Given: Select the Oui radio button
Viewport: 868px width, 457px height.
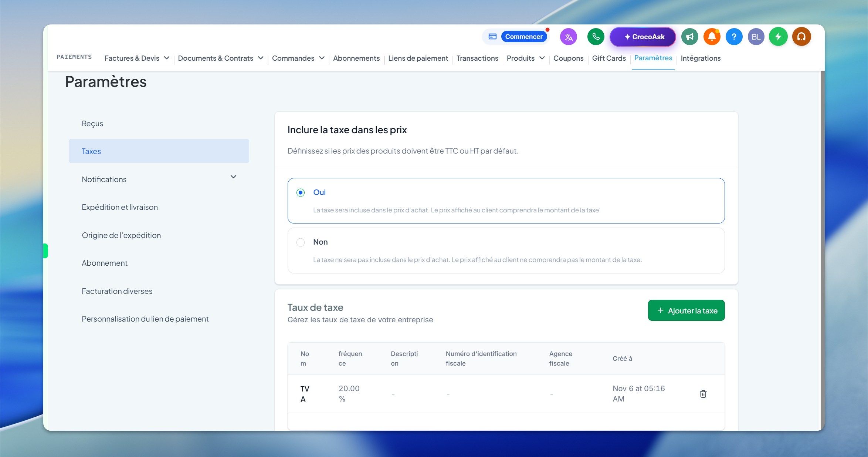Looking at the screenshot, I should coord(301,192).
